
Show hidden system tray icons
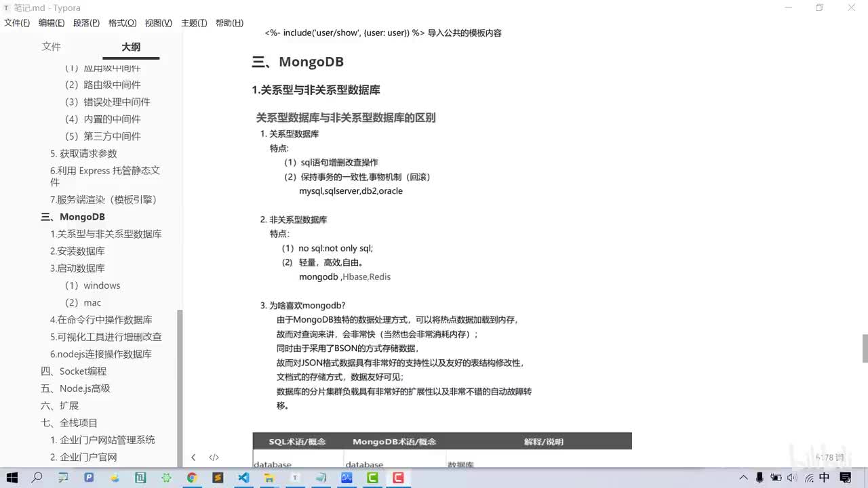(x=745, y=478)
